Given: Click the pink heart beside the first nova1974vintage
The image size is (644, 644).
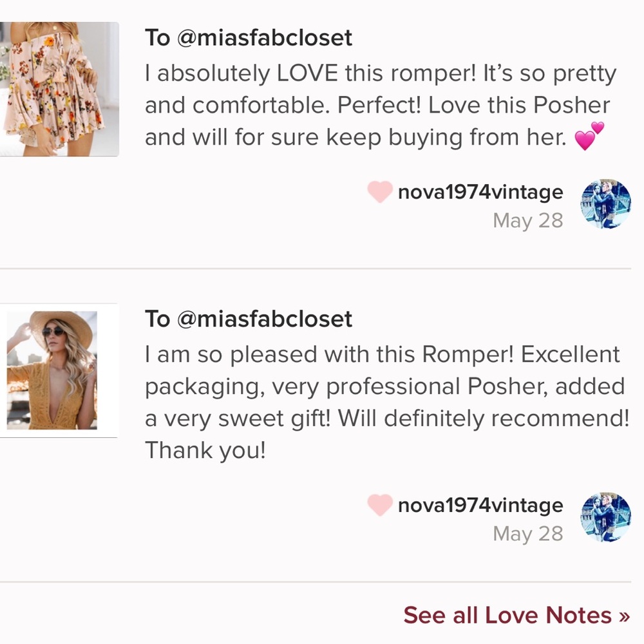Looking at the screenshot, I should tap(380, 192).
